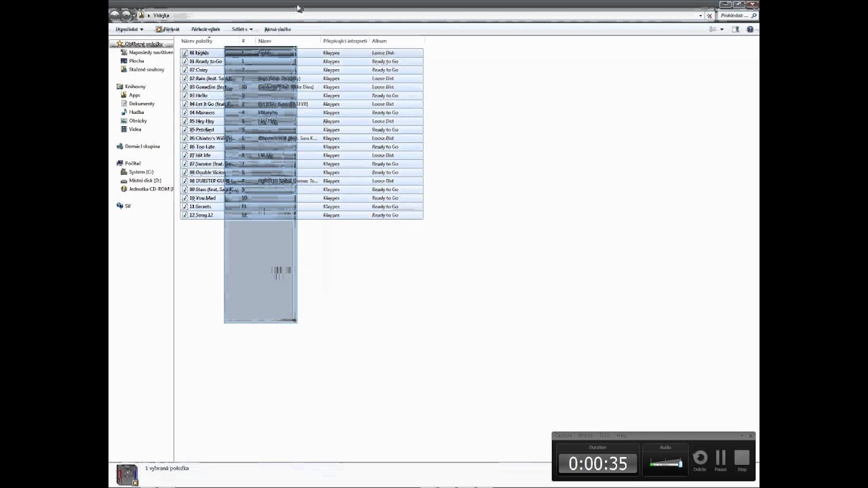Open Místní disk (D:)
Viewport: 868px width, 488px height.
144,180
